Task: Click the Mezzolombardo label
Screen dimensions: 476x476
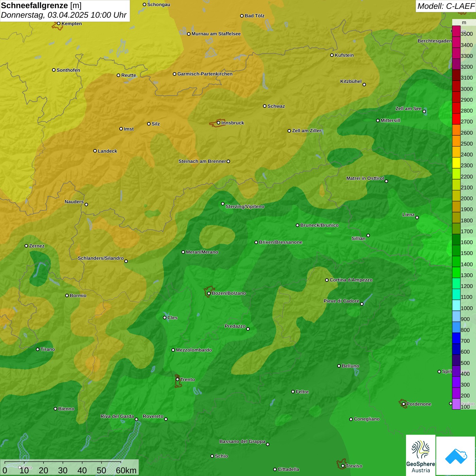Action: [194, 350]
